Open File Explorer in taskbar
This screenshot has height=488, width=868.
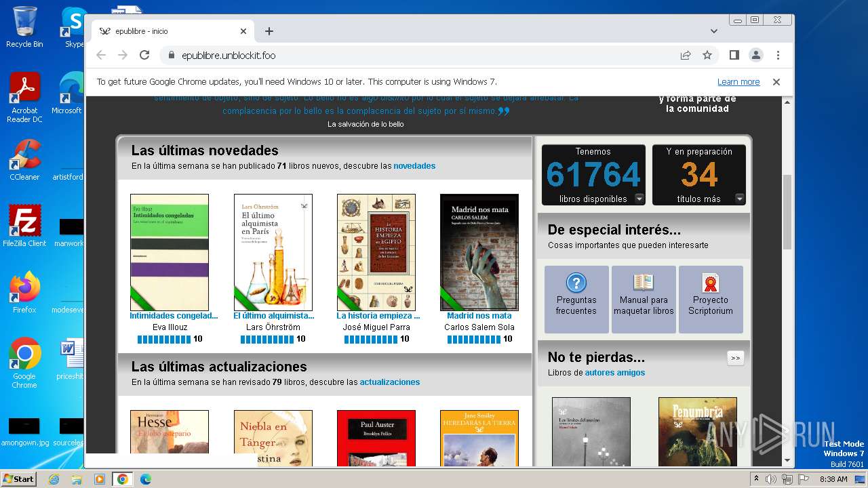coord(77,479)
